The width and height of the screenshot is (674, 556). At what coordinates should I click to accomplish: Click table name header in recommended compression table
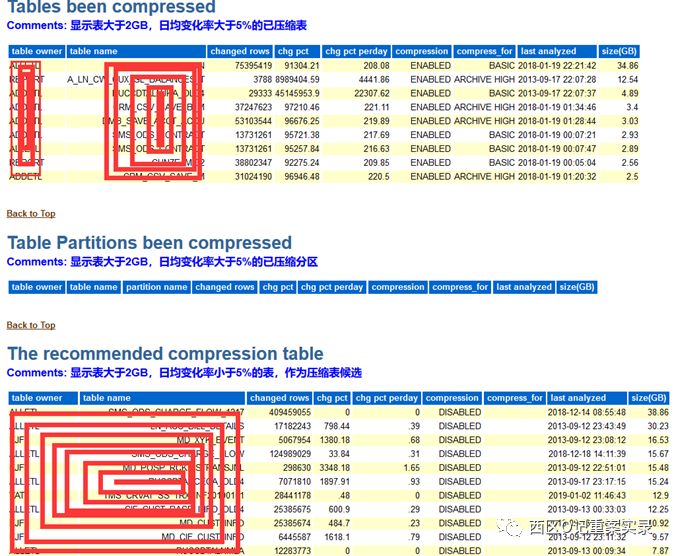[x=162, y=398]
